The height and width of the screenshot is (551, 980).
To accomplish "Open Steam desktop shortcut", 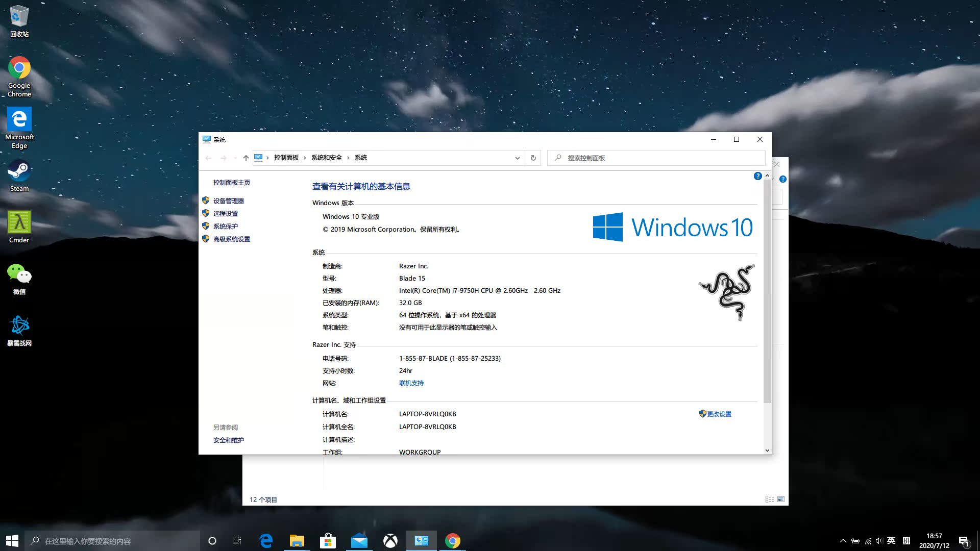I will click(19, 176).
